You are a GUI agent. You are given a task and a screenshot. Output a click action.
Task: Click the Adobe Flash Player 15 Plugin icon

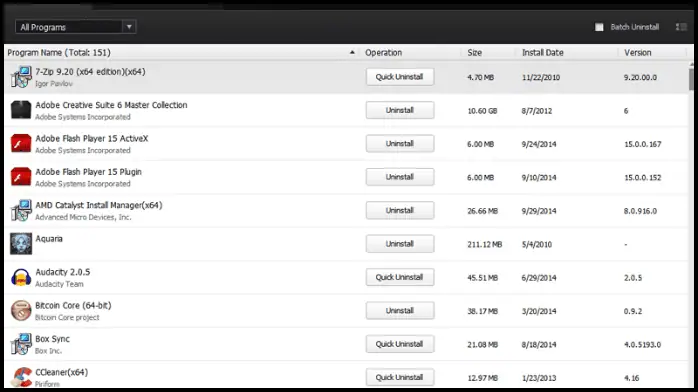pos(21,177)
